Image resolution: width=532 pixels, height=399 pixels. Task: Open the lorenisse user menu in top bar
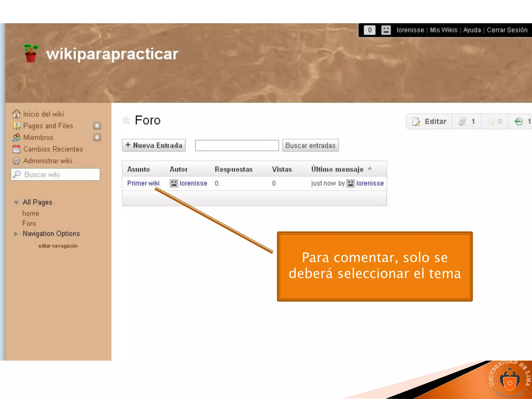[410, 30]
